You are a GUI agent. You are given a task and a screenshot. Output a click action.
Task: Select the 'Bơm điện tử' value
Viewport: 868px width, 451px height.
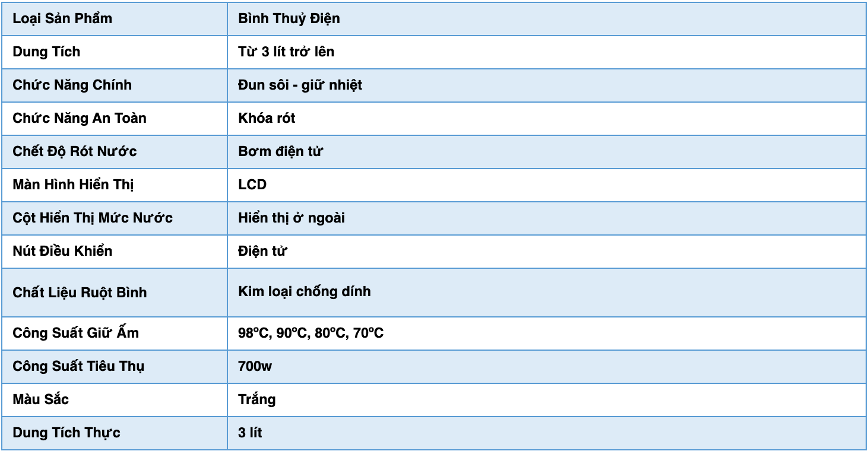[x=280, y=151]
